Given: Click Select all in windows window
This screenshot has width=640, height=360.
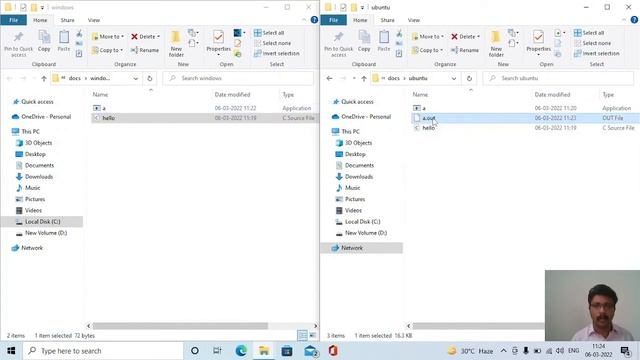Looking at the screenshot, I should [x=269, y=33].
